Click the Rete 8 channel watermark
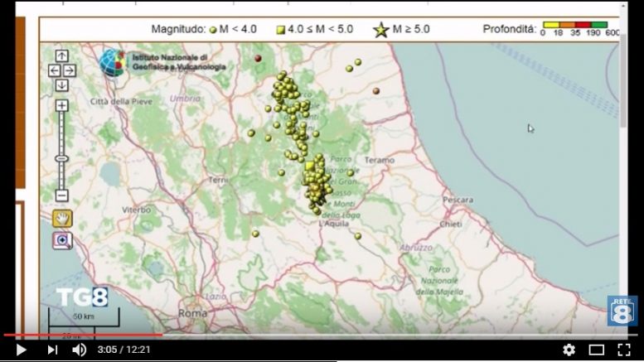Screen dimensions: 644x362 point(622,311)
